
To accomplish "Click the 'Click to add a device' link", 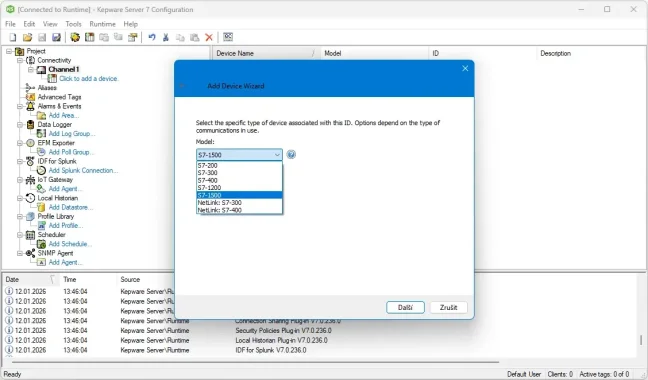I will click(89, 78).
